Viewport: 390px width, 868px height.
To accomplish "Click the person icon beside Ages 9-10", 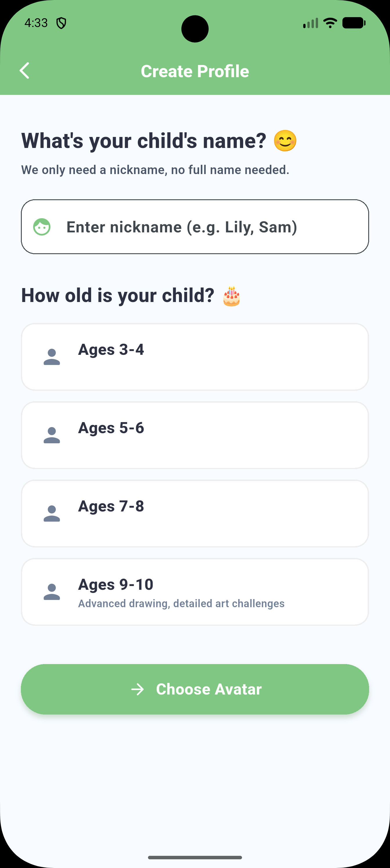I will click(x=52, y=592).
